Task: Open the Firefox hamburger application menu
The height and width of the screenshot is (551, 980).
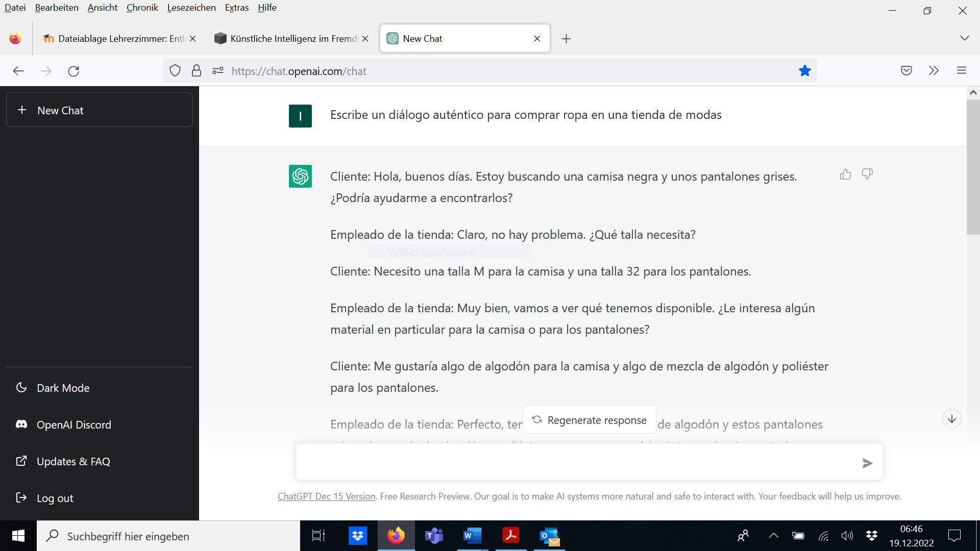Action: [x=962, y=71]
